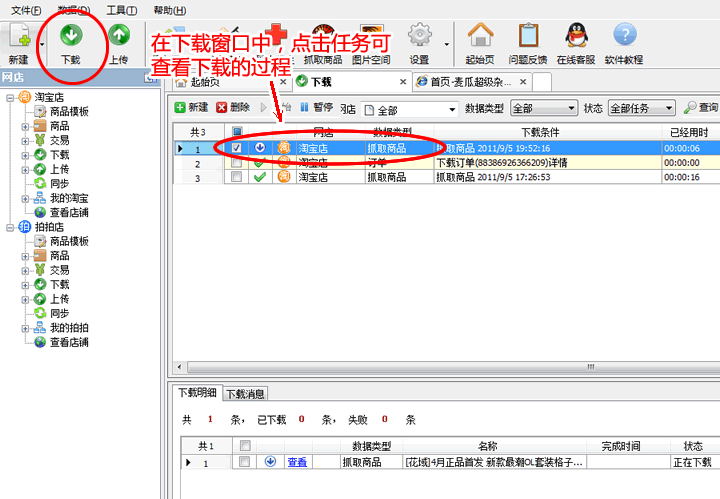Click the Taobao shop icon in row 3
Image resolution: width=720 pixels, height=499 pixels.
pyautogui.click(x=284, y=177)
